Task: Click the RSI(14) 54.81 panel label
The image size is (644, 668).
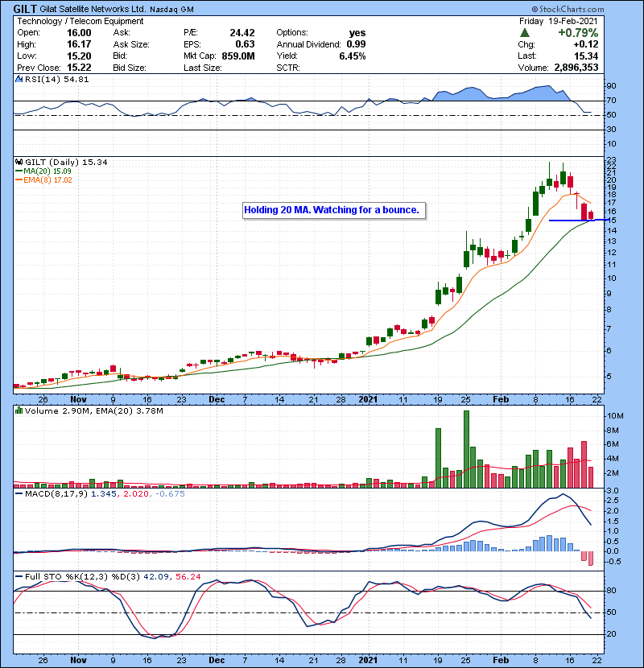Action: tap(56, 79)
